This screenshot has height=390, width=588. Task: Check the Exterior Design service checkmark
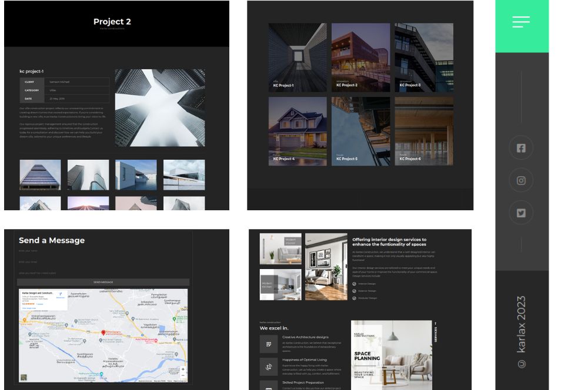point(354,290)
